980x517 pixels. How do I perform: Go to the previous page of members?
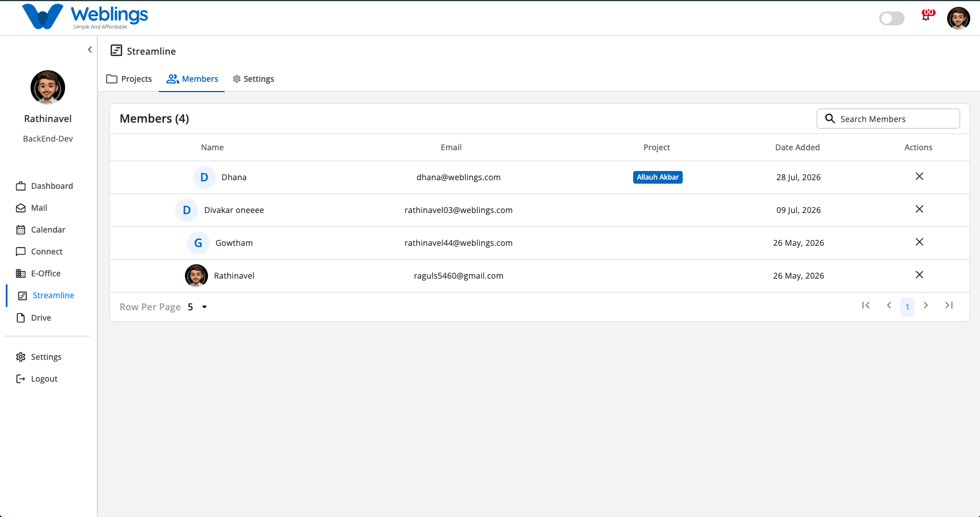(889, 305)
